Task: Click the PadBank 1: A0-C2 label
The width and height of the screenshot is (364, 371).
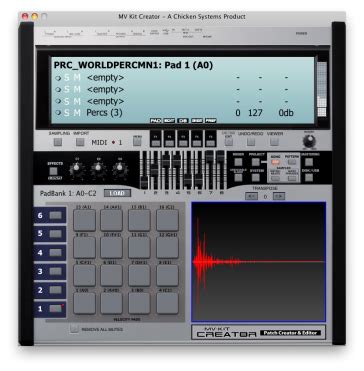Action: [69, 193]
